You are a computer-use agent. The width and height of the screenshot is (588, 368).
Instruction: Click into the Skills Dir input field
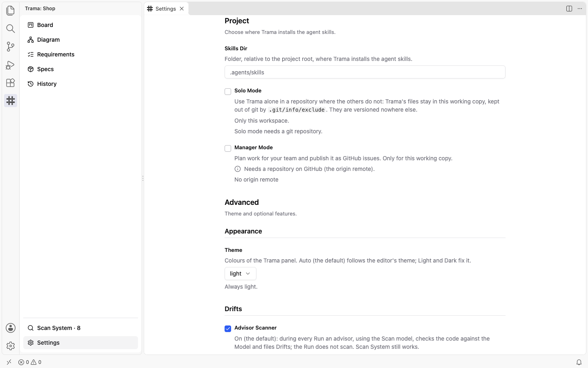coord(365,72)
